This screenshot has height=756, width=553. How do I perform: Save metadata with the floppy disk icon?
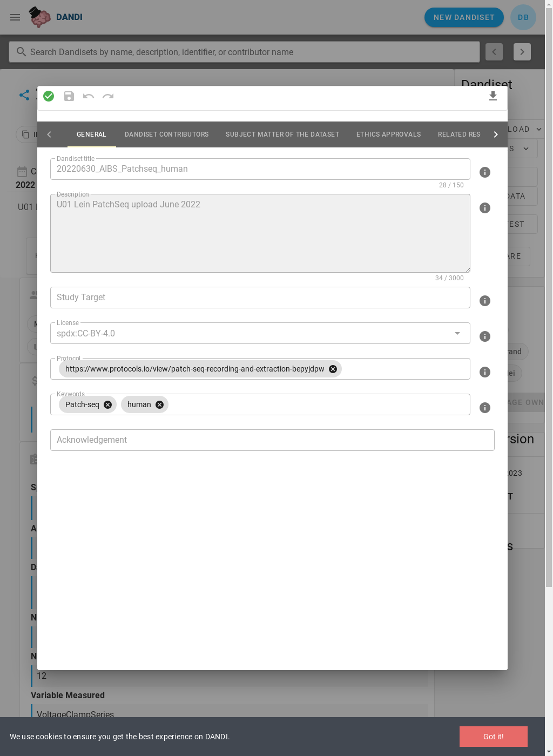69,96
